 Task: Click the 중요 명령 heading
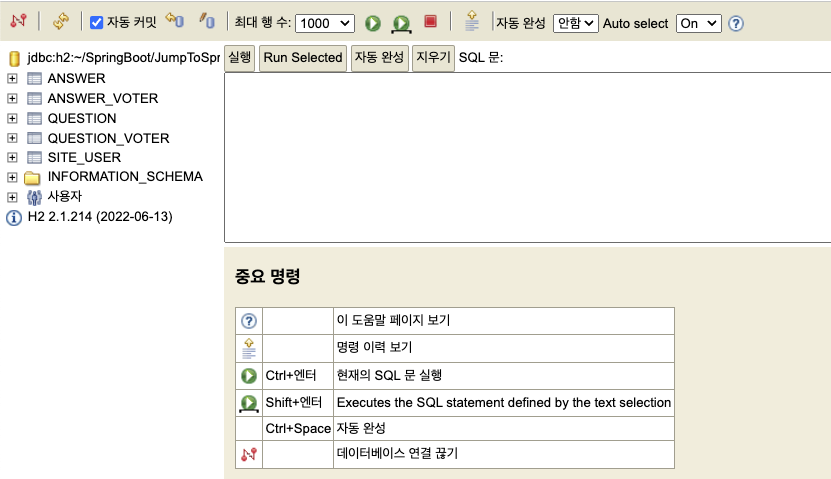[268, 276]
